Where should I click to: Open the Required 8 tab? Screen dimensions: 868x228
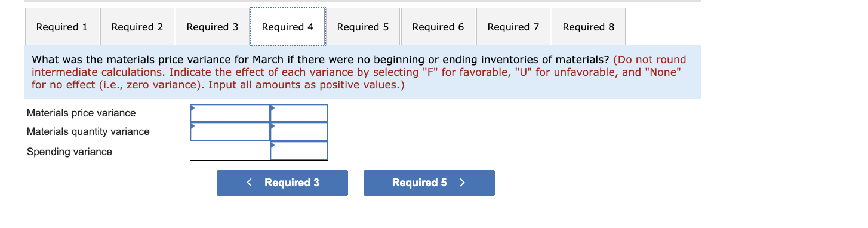pyautogui.click(x=589, y=27)
